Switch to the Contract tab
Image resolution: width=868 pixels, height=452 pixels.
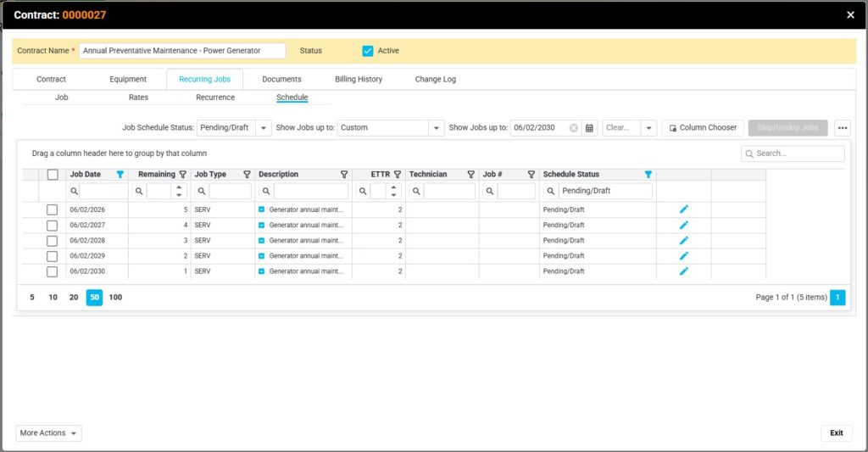tap(51, 79)
